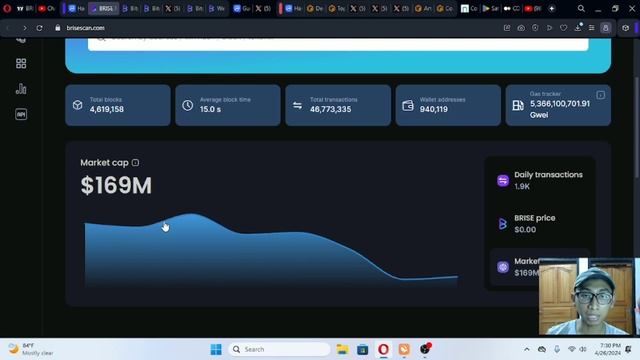Open the Total transactions stat card
Viewport: 640px width, 360px height.
[338, 105]
